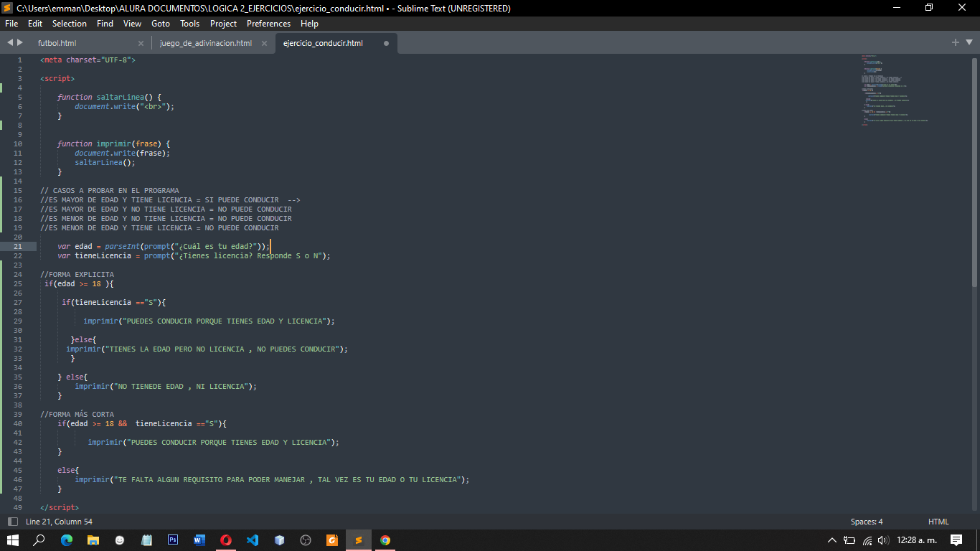Click line number 25 in gutter

click(x=17, y=283)
